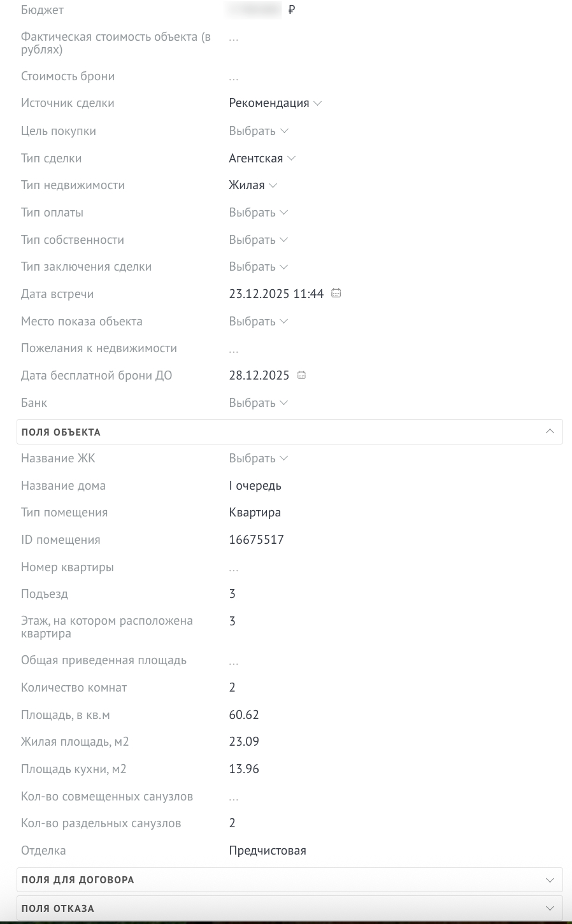Image resolution: width=572 pixels, height=924 pixels.
Task: Open calendar icon for Дата бесплатной брони ДО
Action: [302, 375]
